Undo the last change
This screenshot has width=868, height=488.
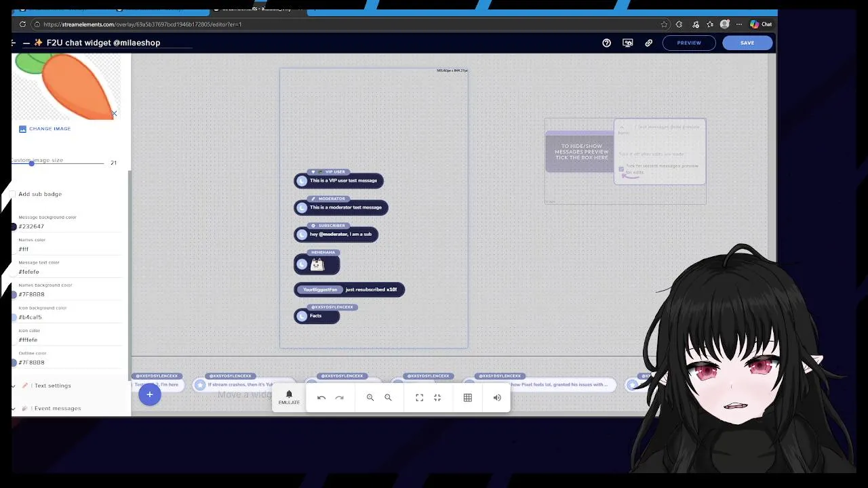coord(321,398)
